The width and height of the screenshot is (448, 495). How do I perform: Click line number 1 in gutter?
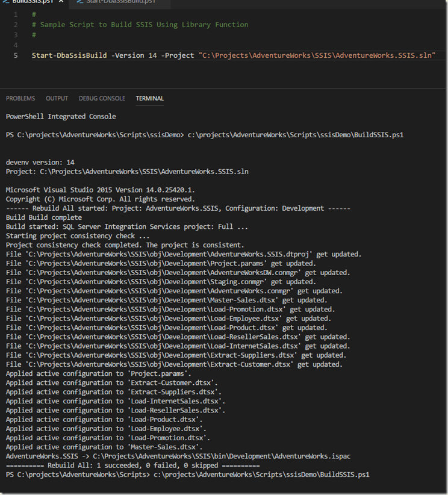(x=16, y=14)
